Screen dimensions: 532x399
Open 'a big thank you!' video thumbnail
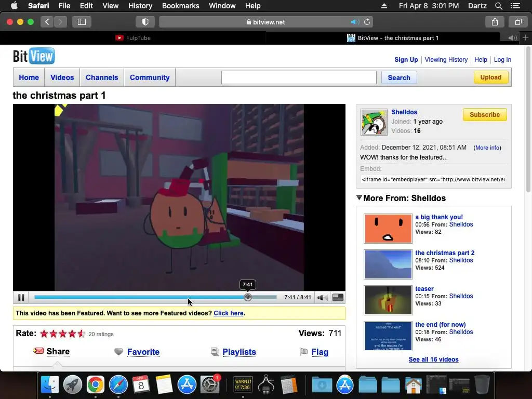tap(388, 229)
